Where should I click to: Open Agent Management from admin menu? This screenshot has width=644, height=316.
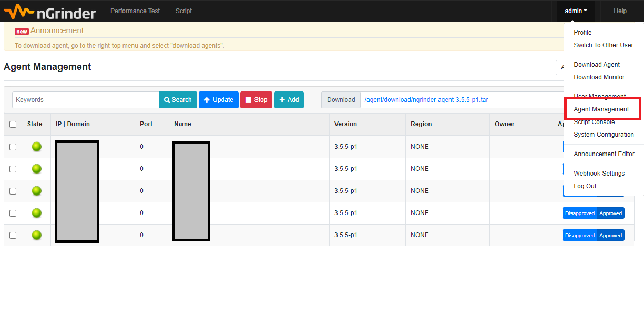pyautogui.click(x=601, y=109)
